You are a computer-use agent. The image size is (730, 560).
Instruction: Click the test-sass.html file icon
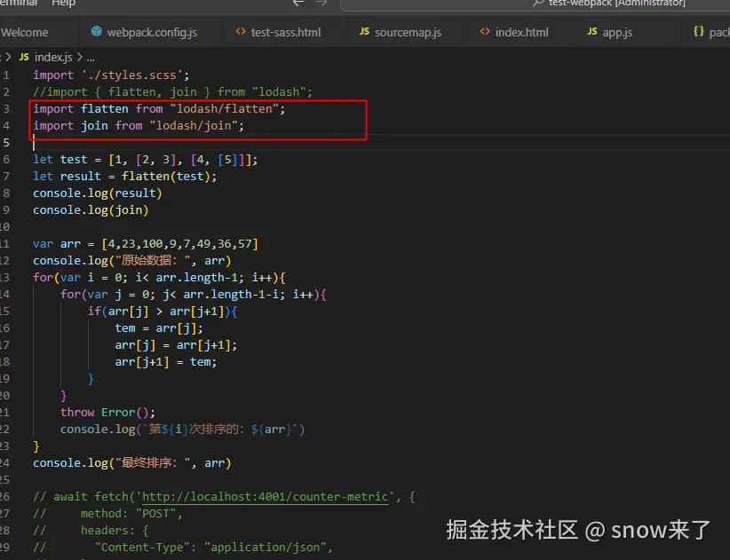(241, 31)
